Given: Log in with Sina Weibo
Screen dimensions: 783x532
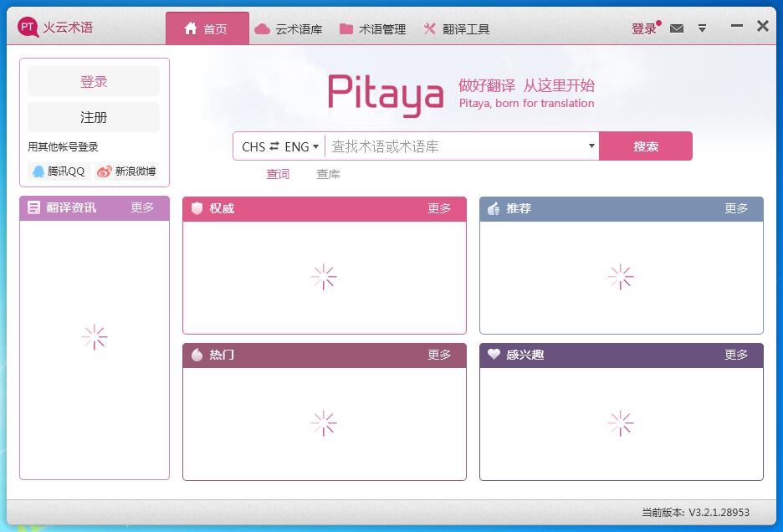Looking at the screenshot, I should [126, 171].
